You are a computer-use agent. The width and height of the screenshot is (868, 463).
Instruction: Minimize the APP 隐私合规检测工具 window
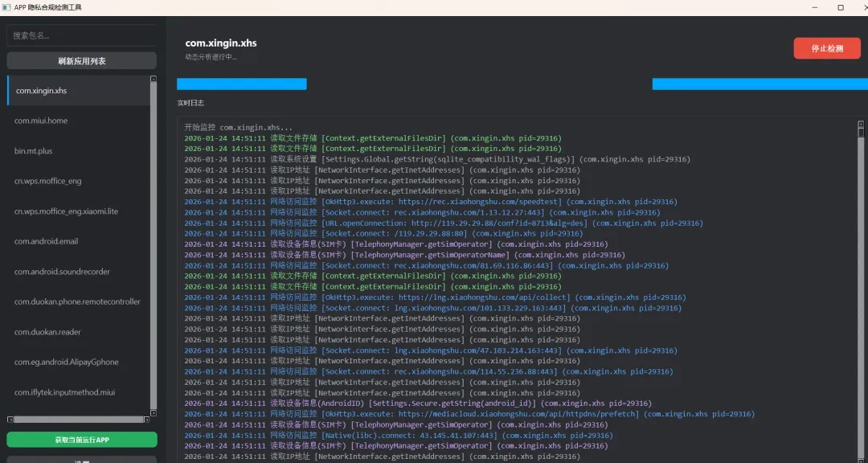click(816, 8)
